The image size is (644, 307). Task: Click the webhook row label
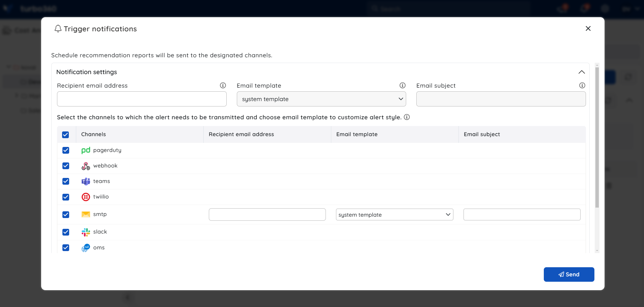pyautogui.click(x=105, y=165)
